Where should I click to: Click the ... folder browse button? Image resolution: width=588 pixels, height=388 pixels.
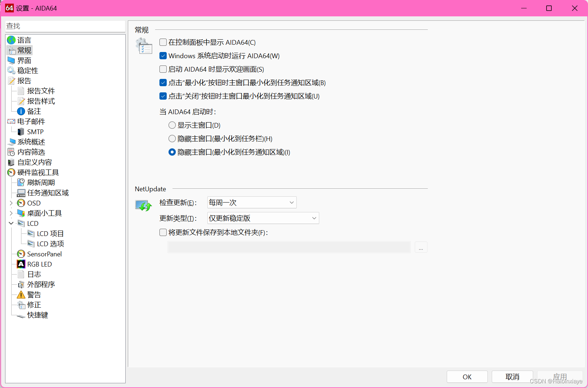421,247
